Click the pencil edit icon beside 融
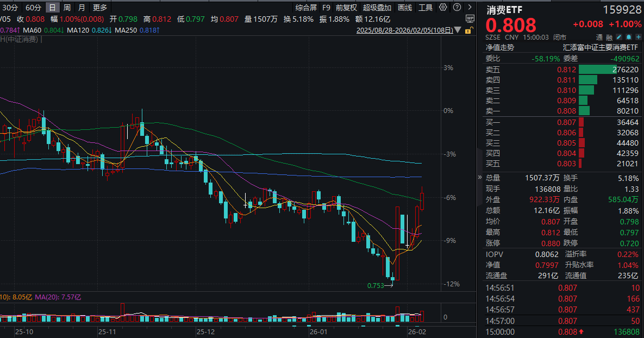 (x=620, y=37)
